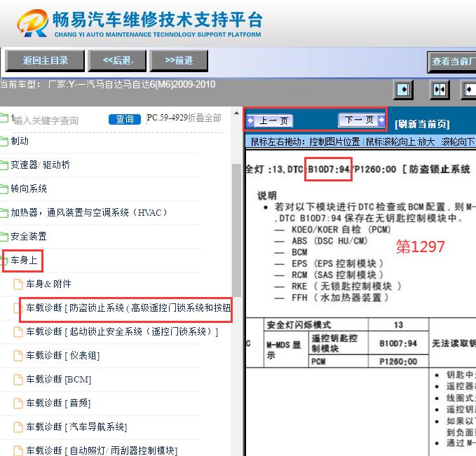
Task: Expand the 制动 folder
Action: pyautogui.click(x=20, y=141)
